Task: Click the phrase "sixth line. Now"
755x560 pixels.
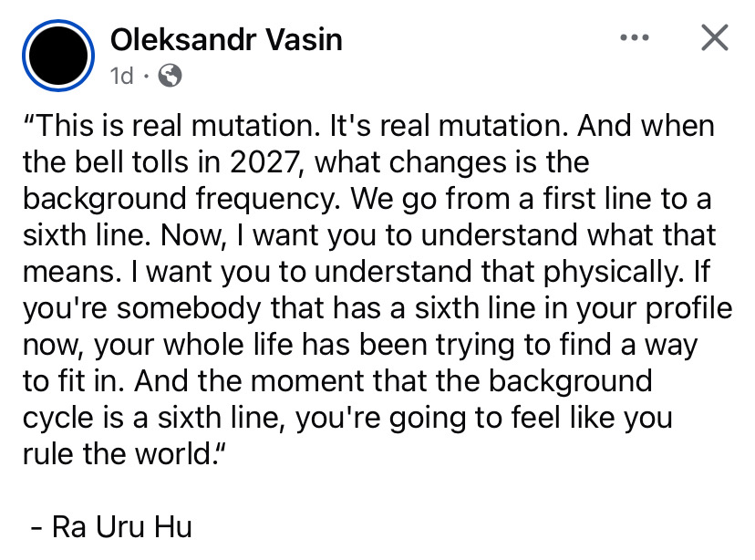Action: pos(123,235)
